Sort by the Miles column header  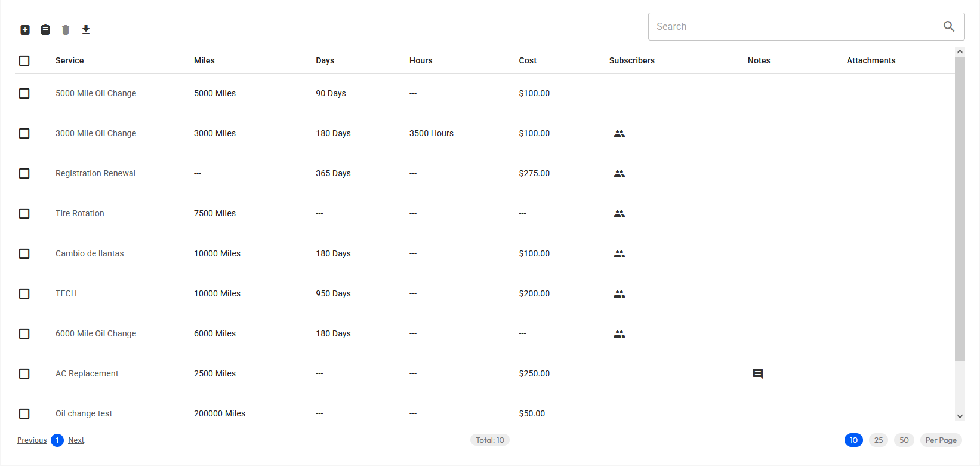coord(204,60)
